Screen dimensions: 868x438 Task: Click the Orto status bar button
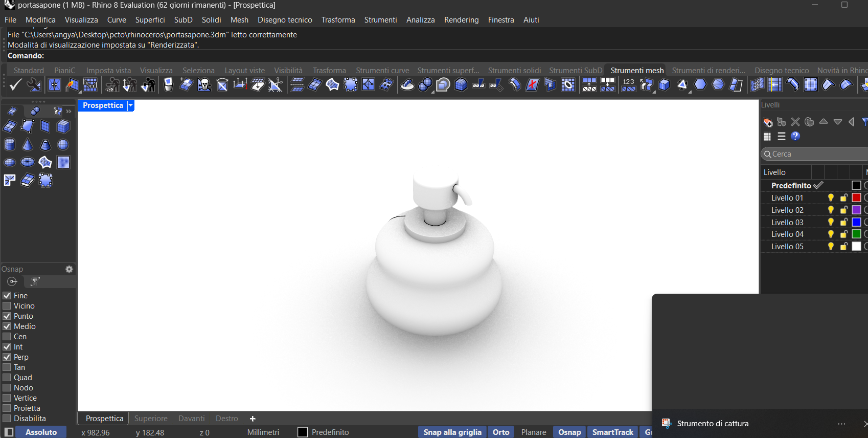[501, 432]
